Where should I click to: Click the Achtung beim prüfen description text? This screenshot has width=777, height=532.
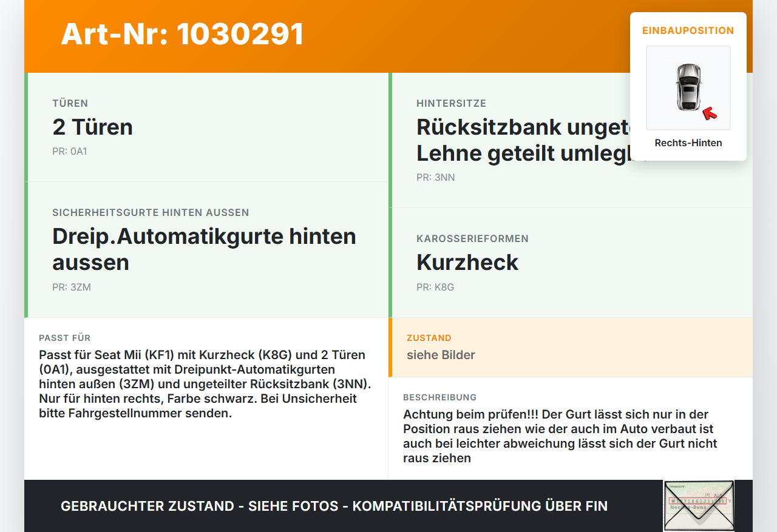click(560, 436)
